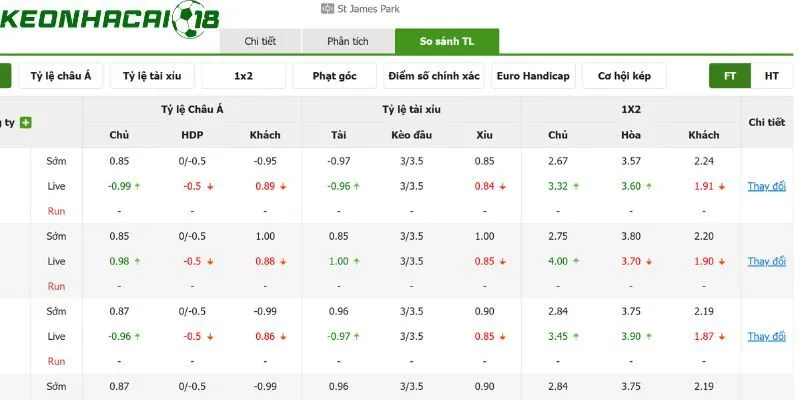800x400 pixels.
Task: Click the green plus icon beside company header
Action: click(x=26, y=123)
